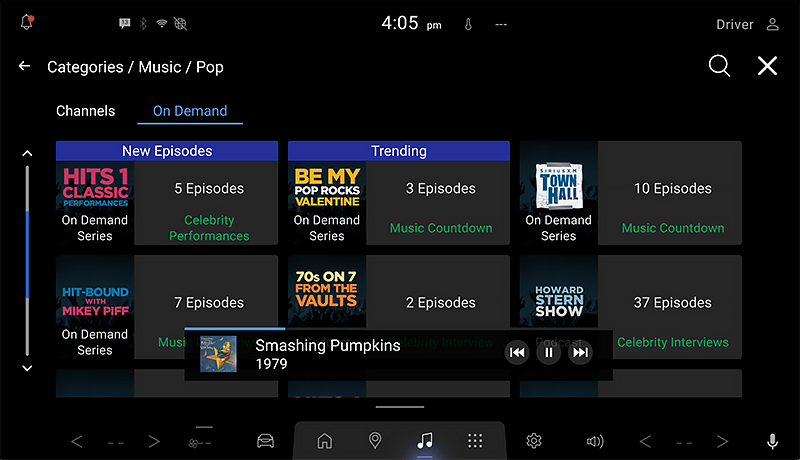Select the 10 Episodes card
Image resolution: width=800 pixels, height=460 pixels.
click(670, 193)
